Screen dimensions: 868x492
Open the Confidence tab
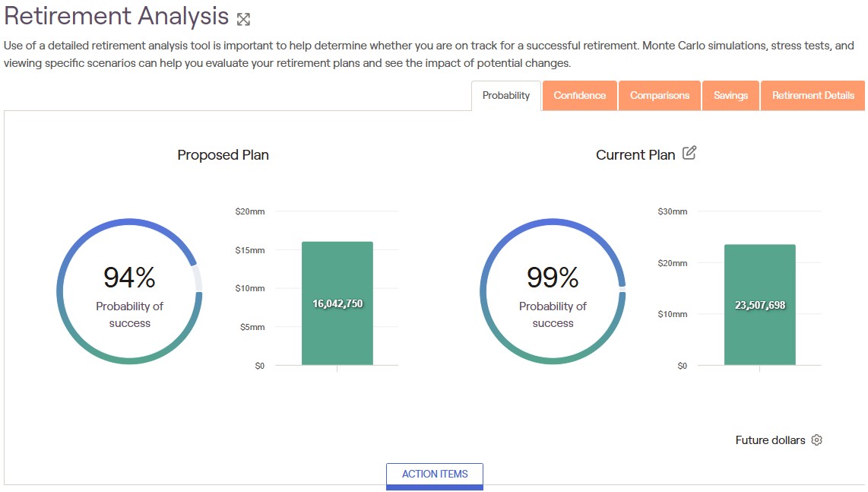[580, 96]
